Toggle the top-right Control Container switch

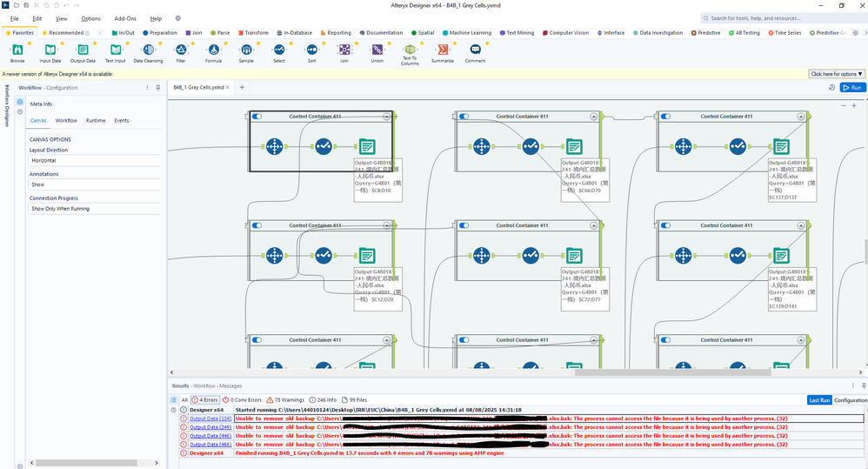coord(664,117)
